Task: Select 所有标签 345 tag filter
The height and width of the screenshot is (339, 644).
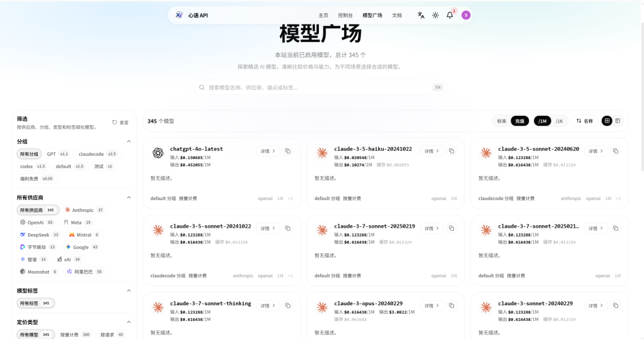Action: point(35,303)
